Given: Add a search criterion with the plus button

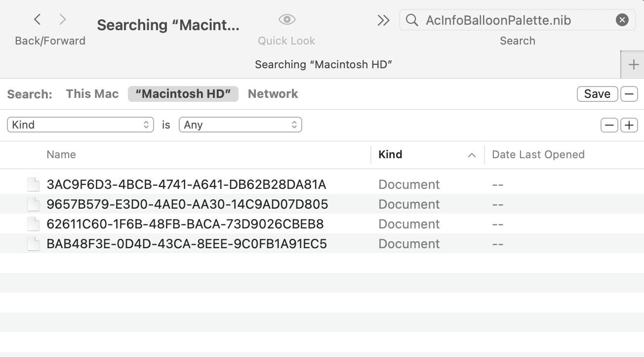Looking at the screenshot, I should click(629, 125).
